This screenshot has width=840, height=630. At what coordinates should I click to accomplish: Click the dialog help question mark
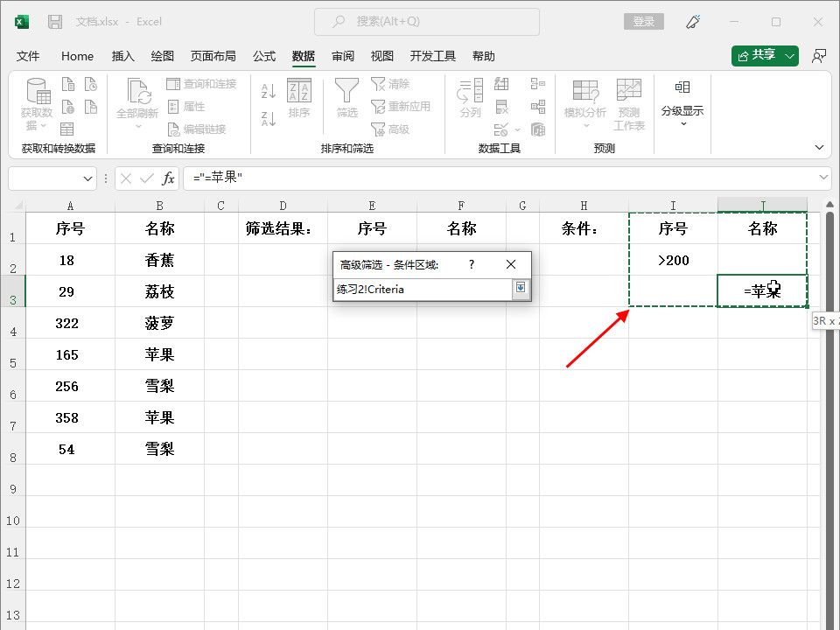pyautogui.click(x=472, y=264)
